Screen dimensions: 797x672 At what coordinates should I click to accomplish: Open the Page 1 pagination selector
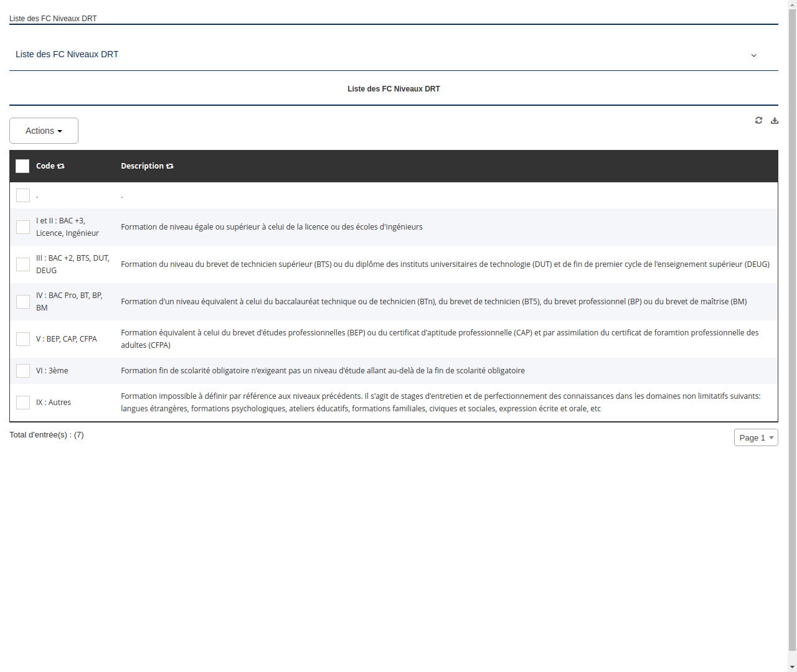(755, 437)
